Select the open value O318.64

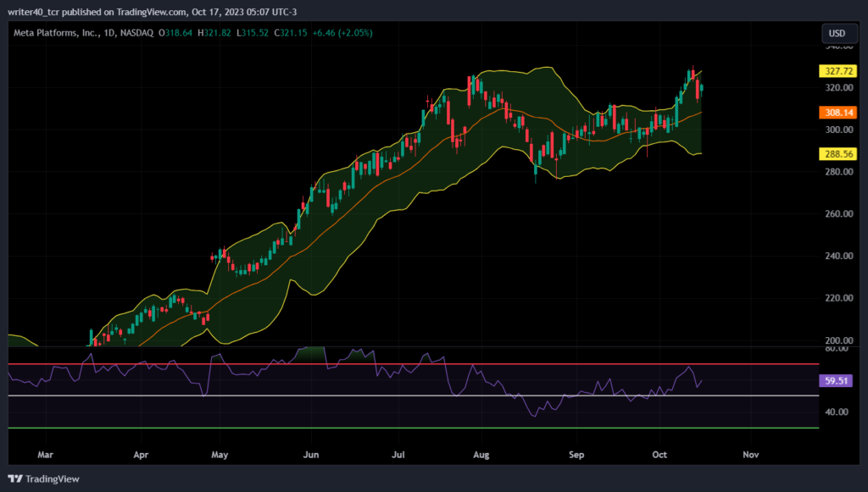(175, 33)
